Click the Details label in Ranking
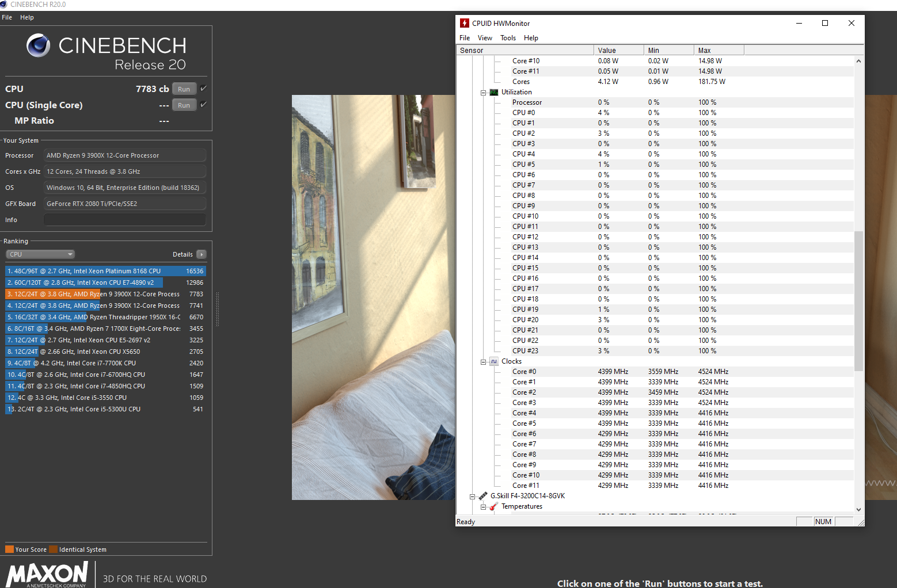Viewport: 897px width, 588px height. click(x=183, y=254)
